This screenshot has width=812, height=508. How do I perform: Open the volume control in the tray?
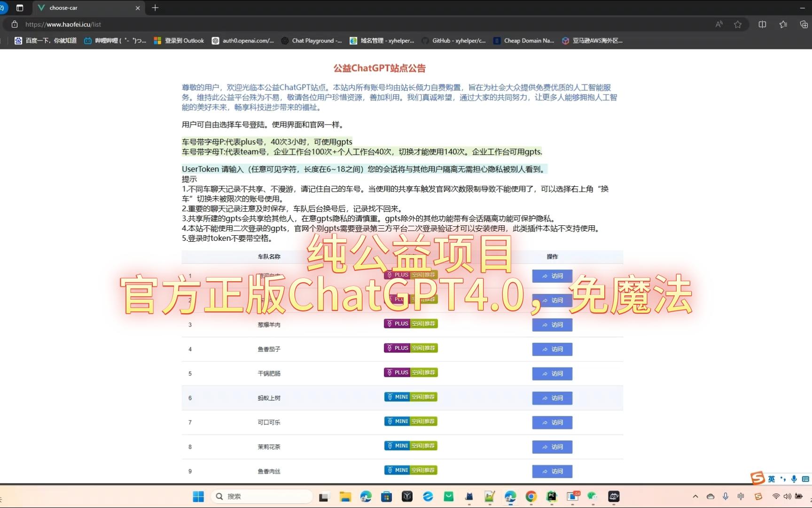click(x=787, y=497)
